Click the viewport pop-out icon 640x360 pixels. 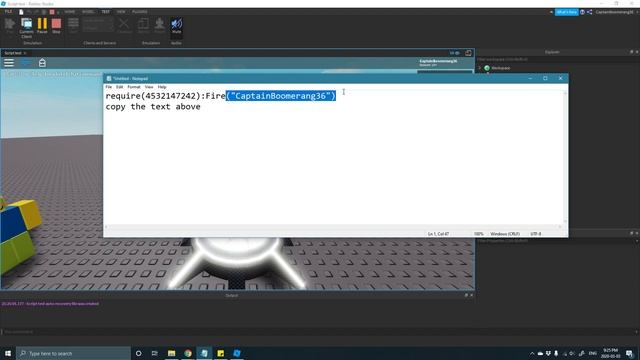point(468,53)
